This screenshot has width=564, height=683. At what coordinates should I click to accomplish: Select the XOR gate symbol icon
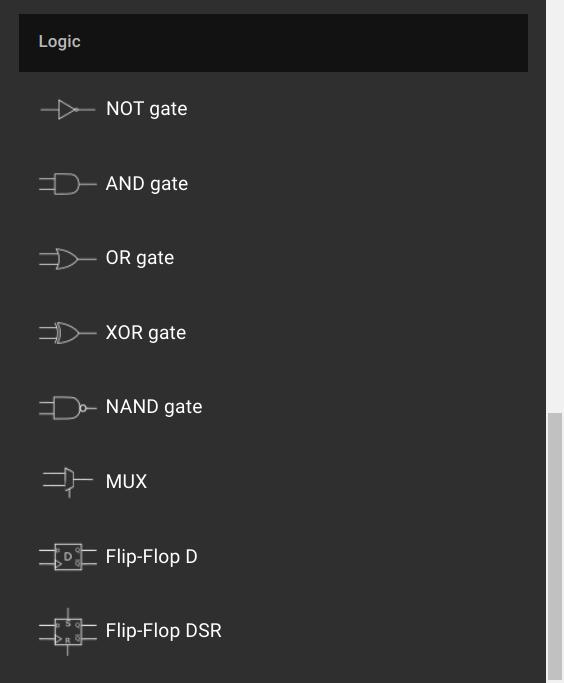68,333
